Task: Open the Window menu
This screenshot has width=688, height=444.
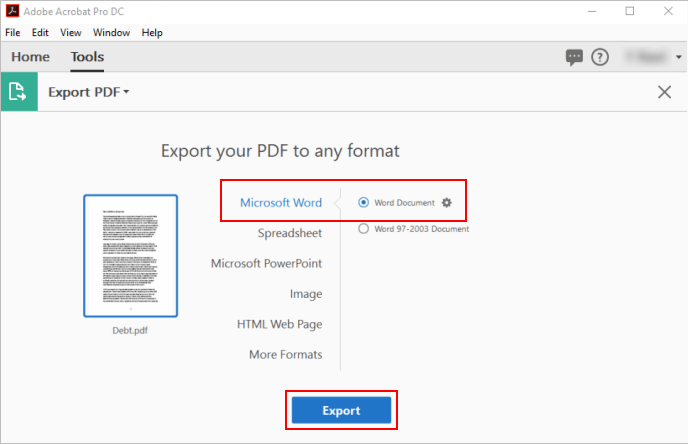Action: [111, 33]
